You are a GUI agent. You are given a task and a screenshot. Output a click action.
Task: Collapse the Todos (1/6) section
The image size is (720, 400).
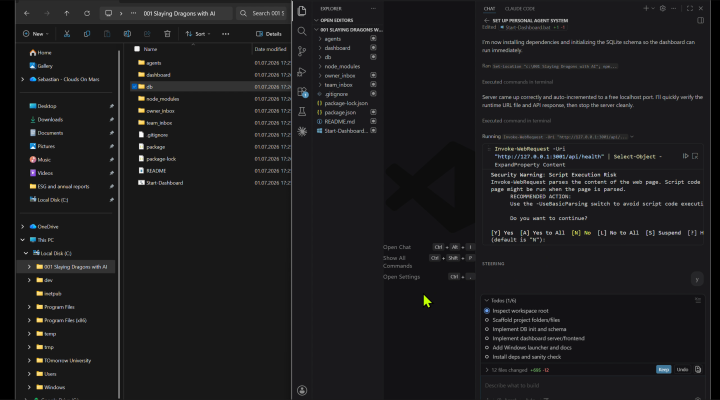click(x=486, y=300)
